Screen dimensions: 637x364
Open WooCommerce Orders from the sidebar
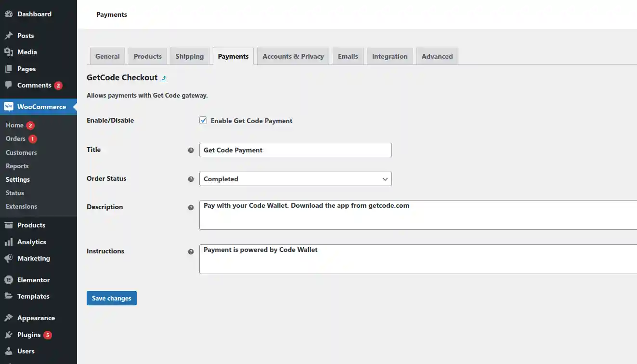pos(15,138)
